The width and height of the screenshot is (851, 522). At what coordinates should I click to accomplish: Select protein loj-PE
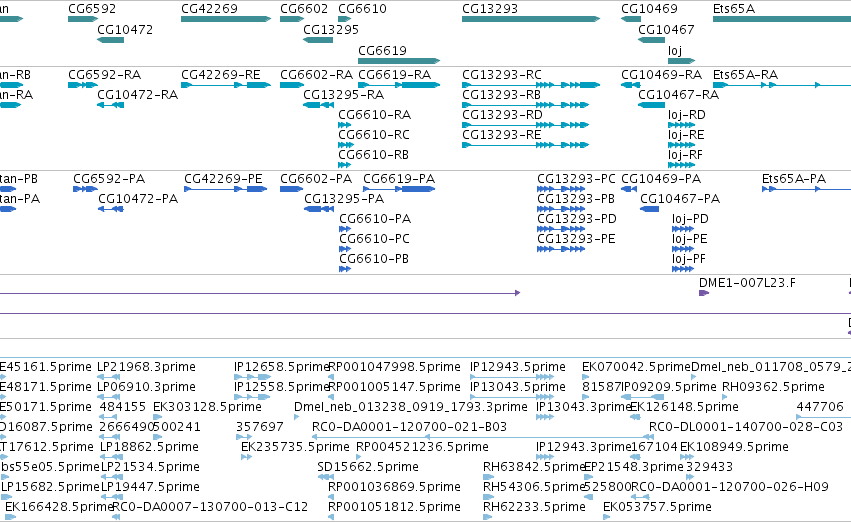point(689,239)
